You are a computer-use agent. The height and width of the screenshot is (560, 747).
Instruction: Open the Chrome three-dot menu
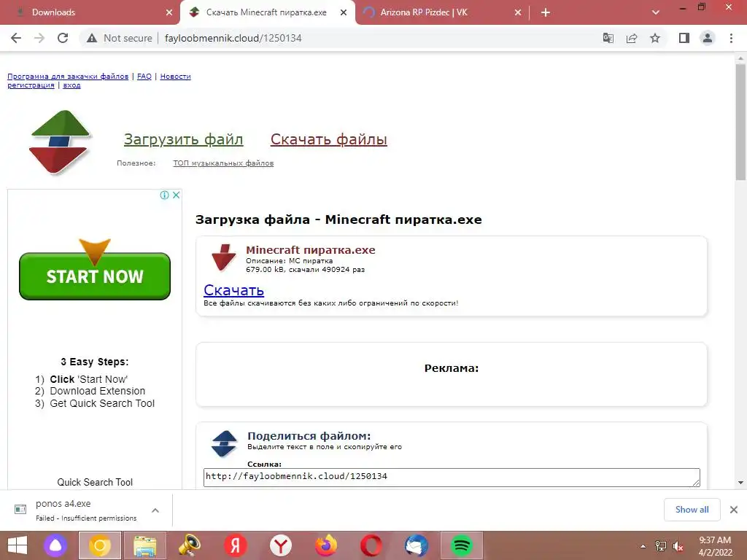[731, 38]
